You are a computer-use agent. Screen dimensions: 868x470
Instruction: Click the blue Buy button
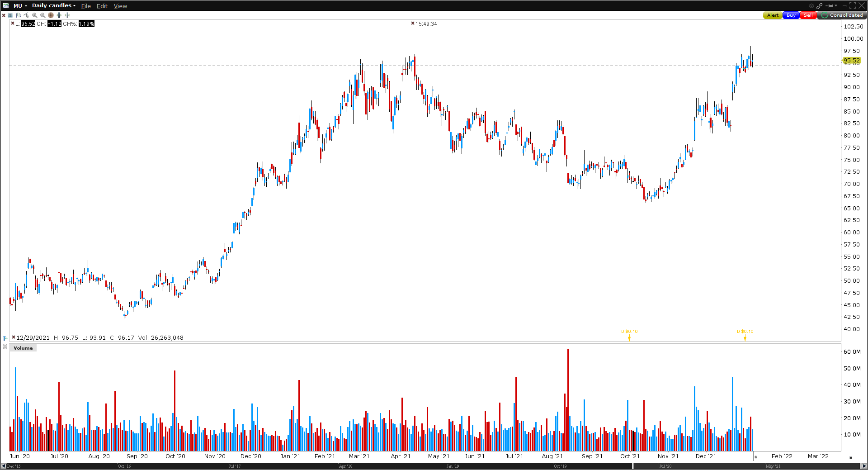pos(791,15)
